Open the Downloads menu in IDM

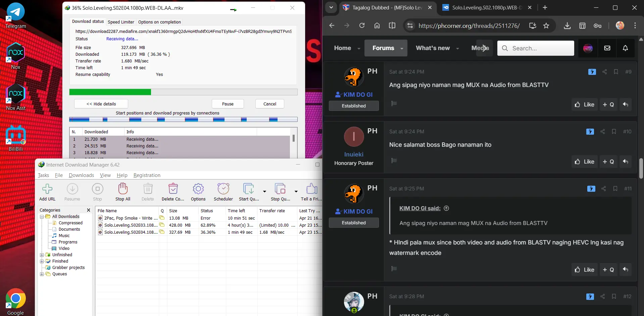[x=81, y=175]
